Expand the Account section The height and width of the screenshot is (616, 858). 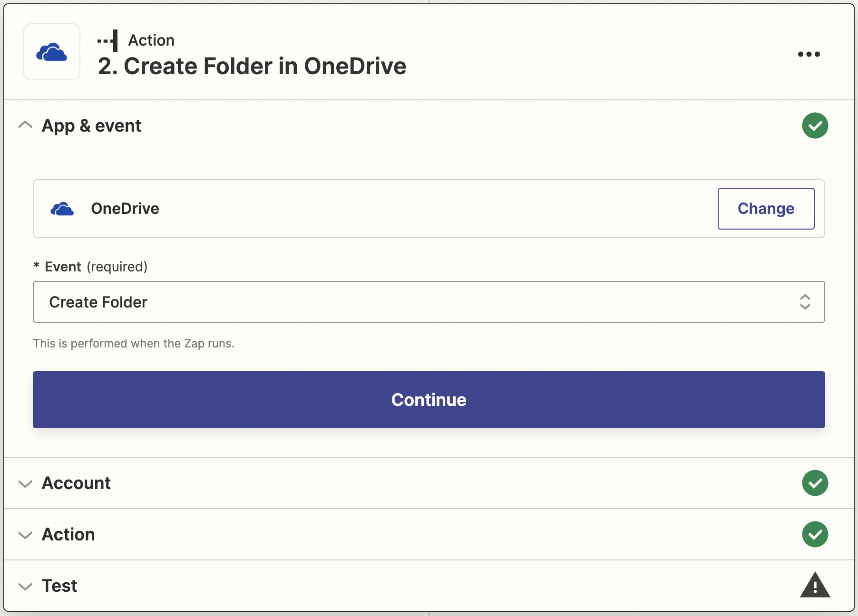(x=429, y=483)
